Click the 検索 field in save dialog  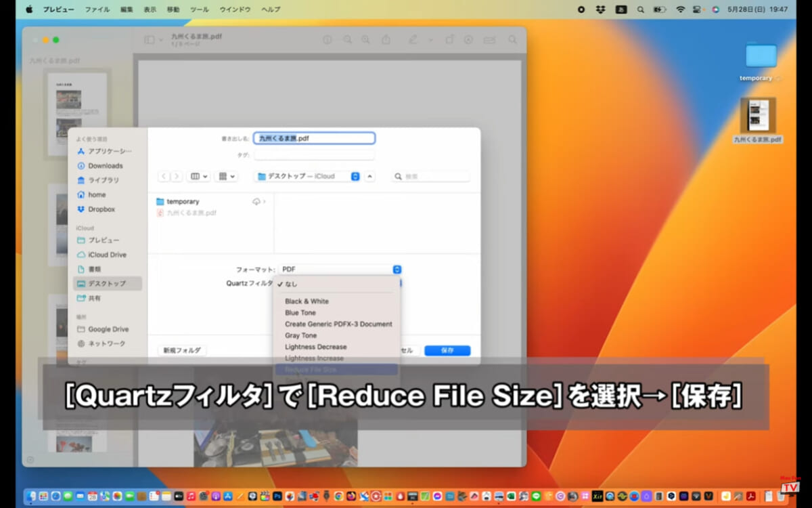click(x=430, y=176)
